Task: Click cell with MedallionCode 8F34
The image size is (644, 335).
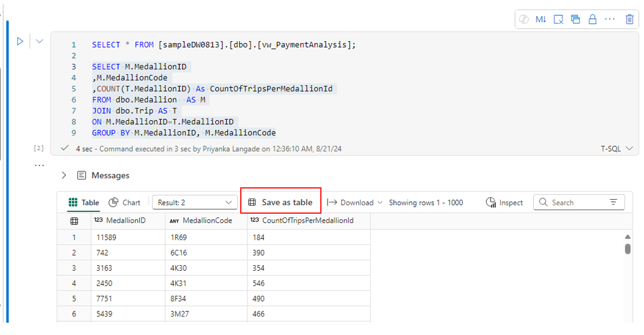Action: tap(206, 299)
